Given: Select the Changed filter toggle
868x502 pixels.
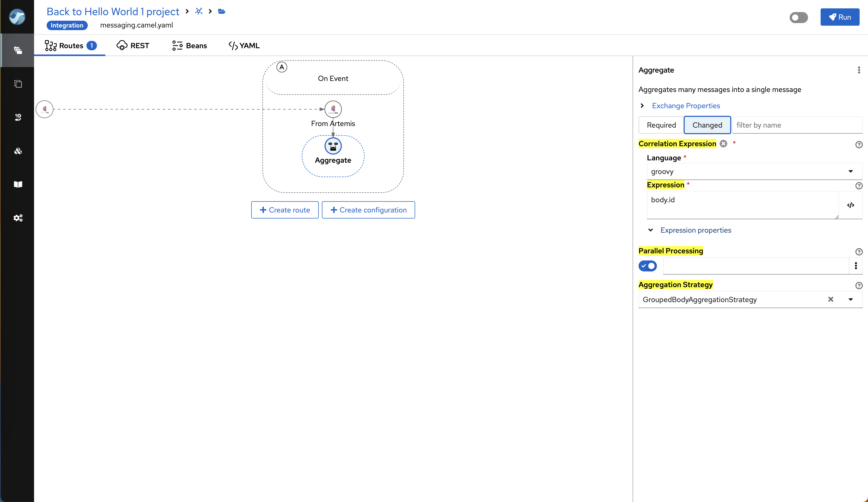Looking at the screenshot, I should point(707,125).
